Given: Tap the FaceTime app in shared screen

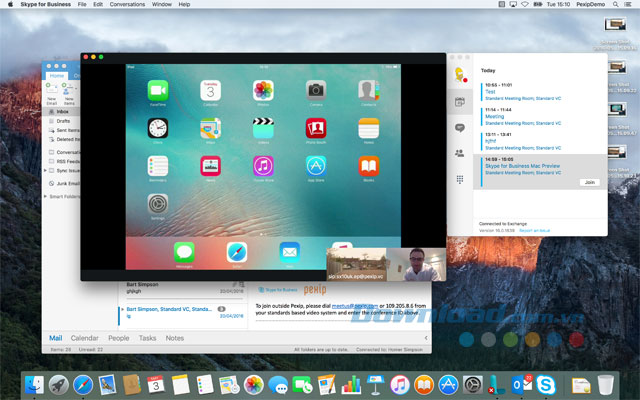Looking at the screenshot, I should (157, 92).
